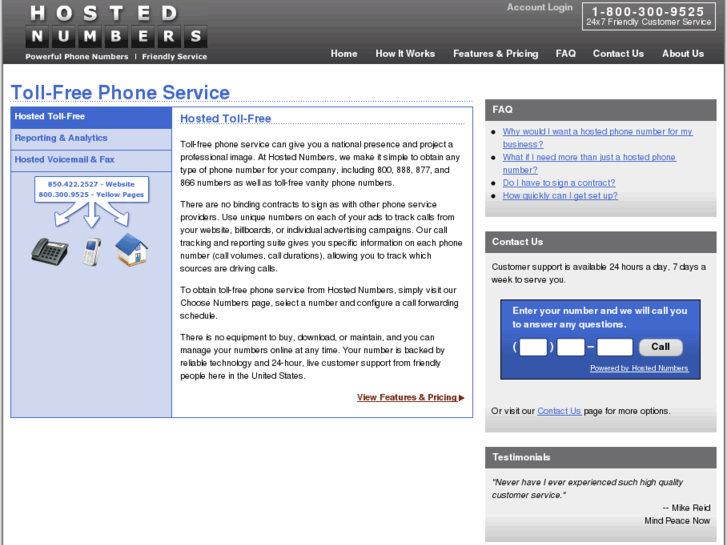Image resolution: width=727 pixels, height=545 pixels.
Task: Open the Contact Us link below call form
Action: (559, 411)
